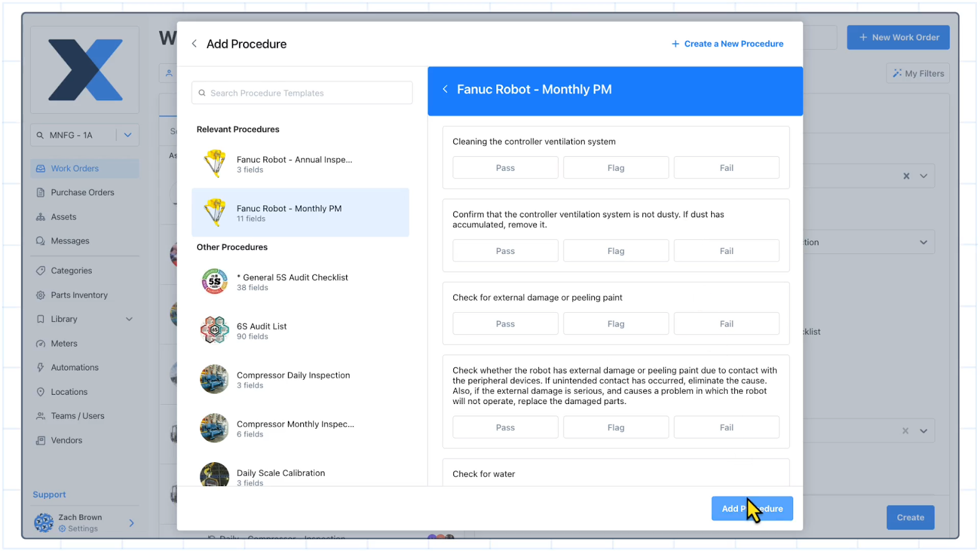
Task: Click the Automations lightning icon
Action: coord(40,367)
